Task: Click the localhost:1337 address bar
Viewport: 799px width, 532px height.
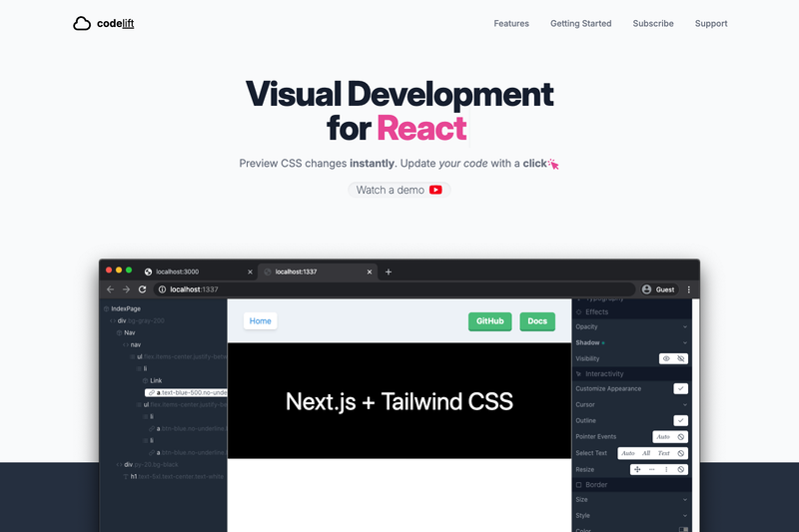Action: pos(395,289)
